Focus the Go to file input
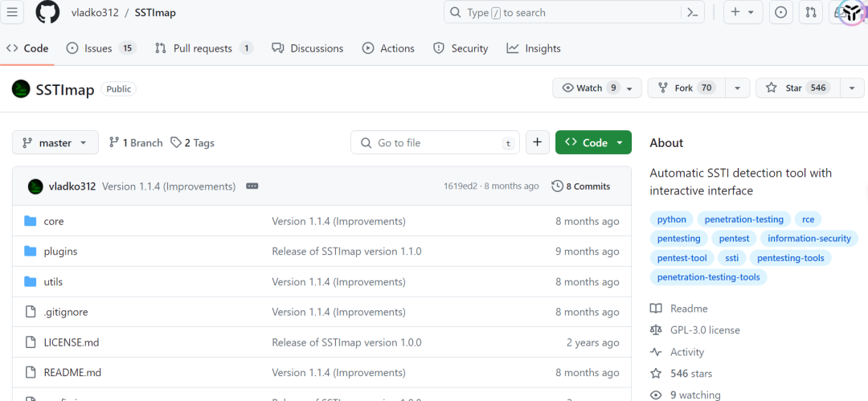 pos(435,143)
